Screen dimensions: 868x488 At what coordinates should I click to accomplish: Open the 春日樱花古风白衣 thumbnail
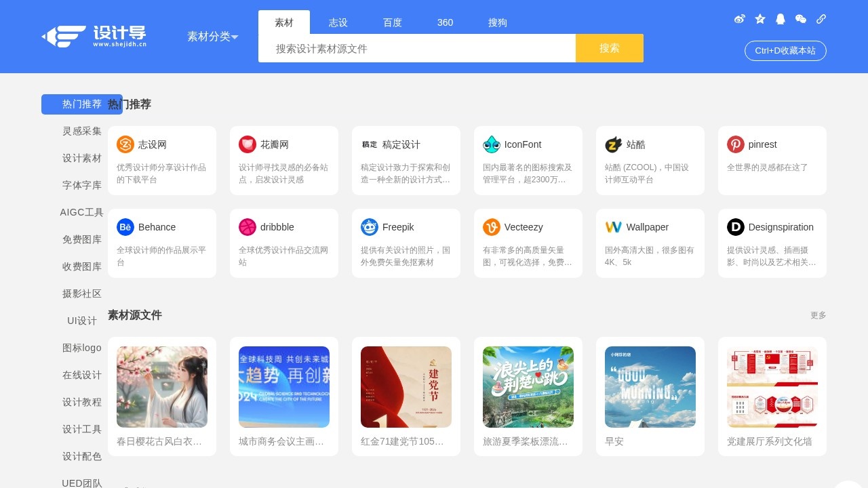click(162, 387)
